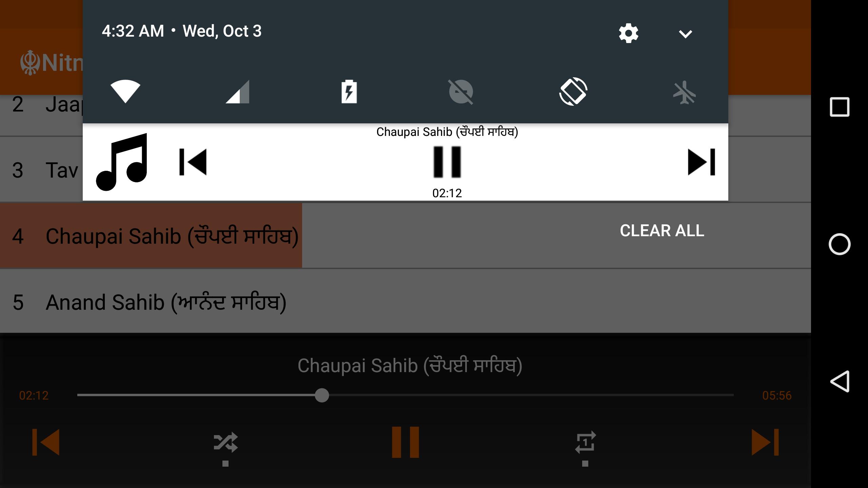Toggle repeat-one in the player bar

point(585,442)
